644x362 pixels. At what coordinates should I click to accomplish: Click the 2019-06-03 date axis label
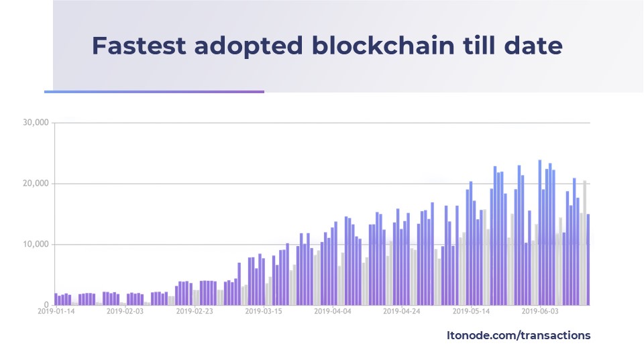[540, 311]
